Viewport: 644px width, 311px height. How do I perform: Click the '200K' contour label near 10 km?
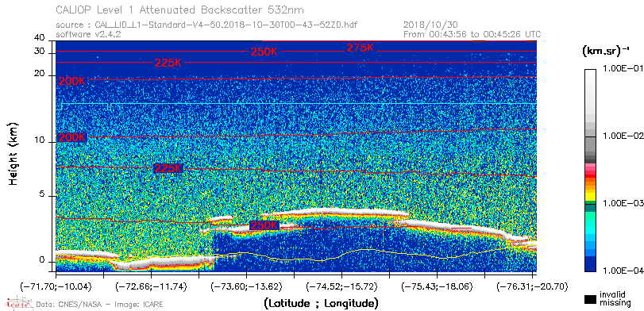coord(72,137)
